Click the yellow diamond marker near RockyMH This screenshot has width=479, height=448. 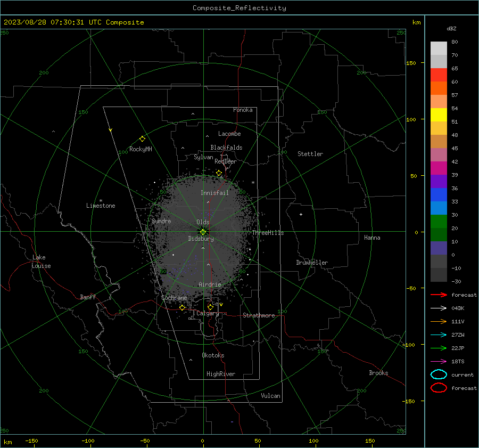pyautogui.click(x=142, y=139)
